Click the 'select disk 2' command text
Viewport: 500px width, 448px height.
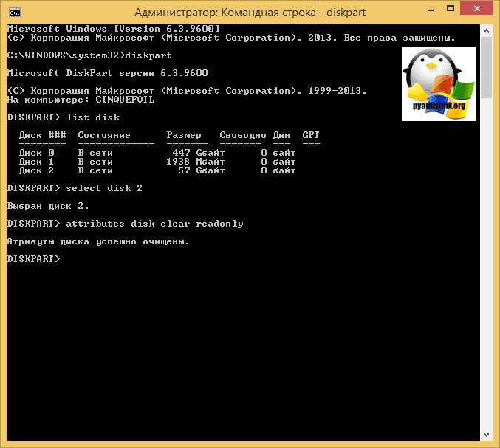[104, 188]
